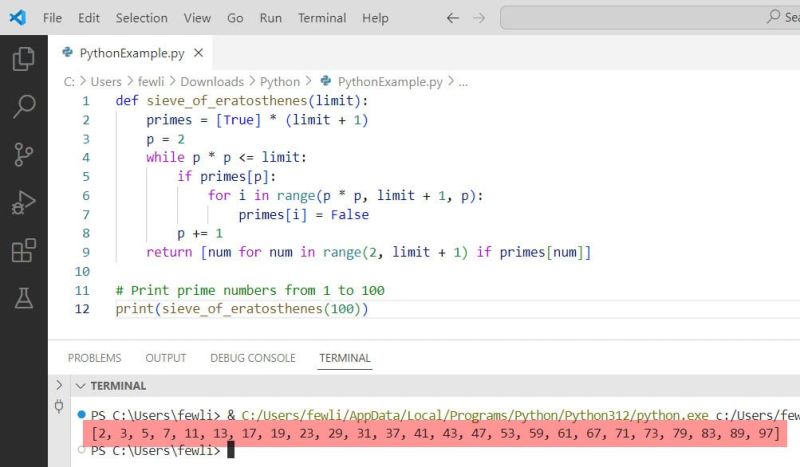Open the Run menu

pyautogui.click(x=270, y=18)
